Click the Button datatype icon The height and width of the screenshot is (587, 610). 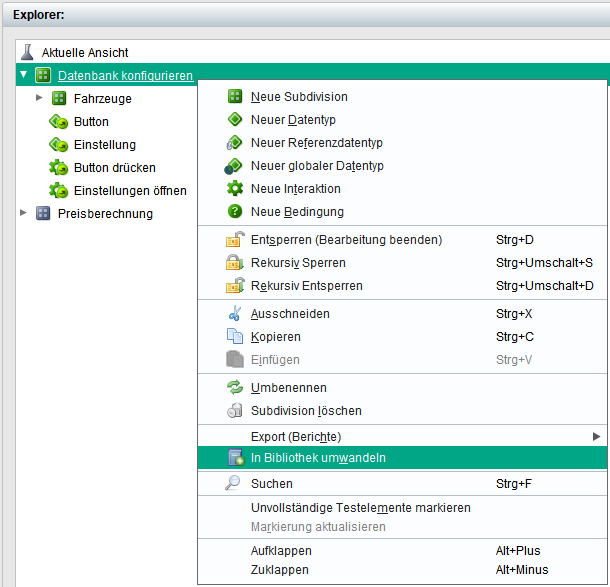58,122
